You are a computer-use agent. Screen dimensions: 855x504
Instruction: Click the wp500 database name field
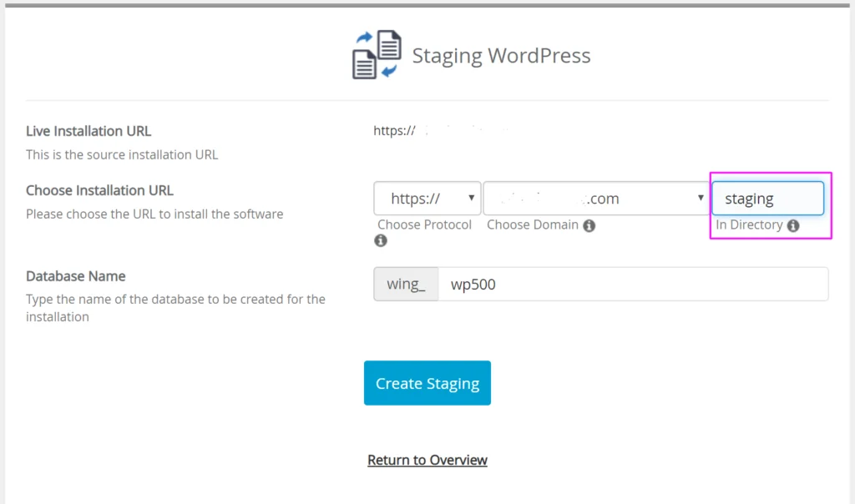click(x=633, y=284)
